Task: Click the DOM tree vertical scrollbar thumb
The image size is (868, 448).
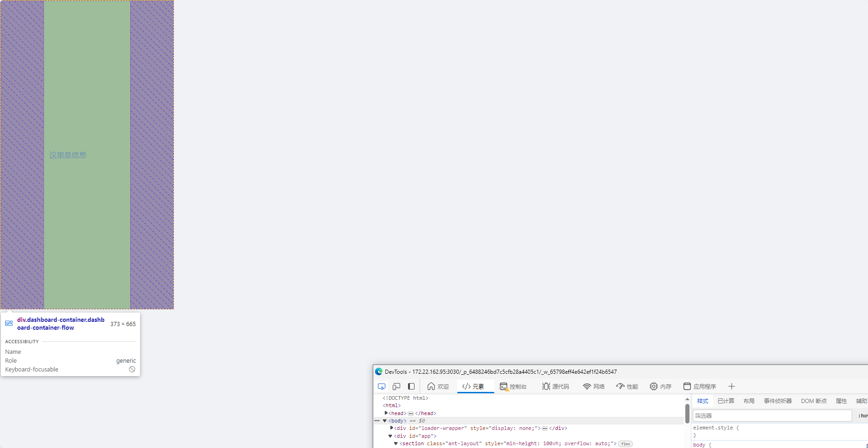Action: [x=687, y=413]
